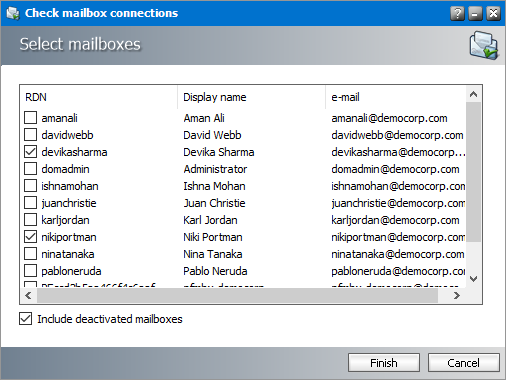Screen dimensions: 506x380
Task: Click the horizontal scroll left arrow
Action: (x=28, y=295)
